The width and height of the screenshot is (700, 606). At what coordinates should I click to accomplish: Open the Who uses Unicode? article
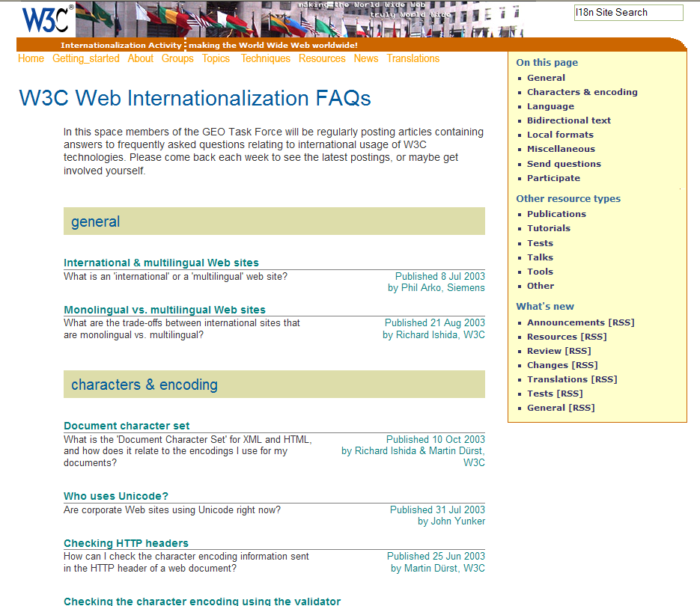point(115,496)
